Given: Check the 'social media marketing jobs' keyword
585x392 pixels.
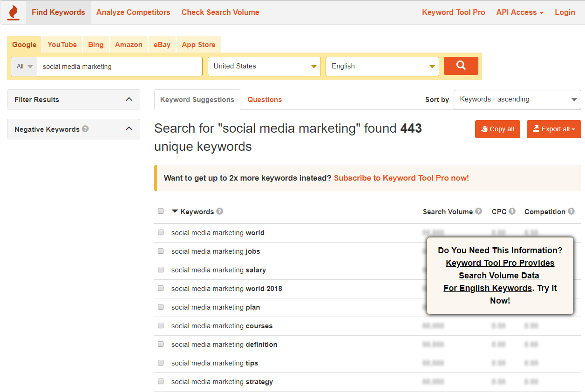Looking at the screenshot, I should click(161, 250).
